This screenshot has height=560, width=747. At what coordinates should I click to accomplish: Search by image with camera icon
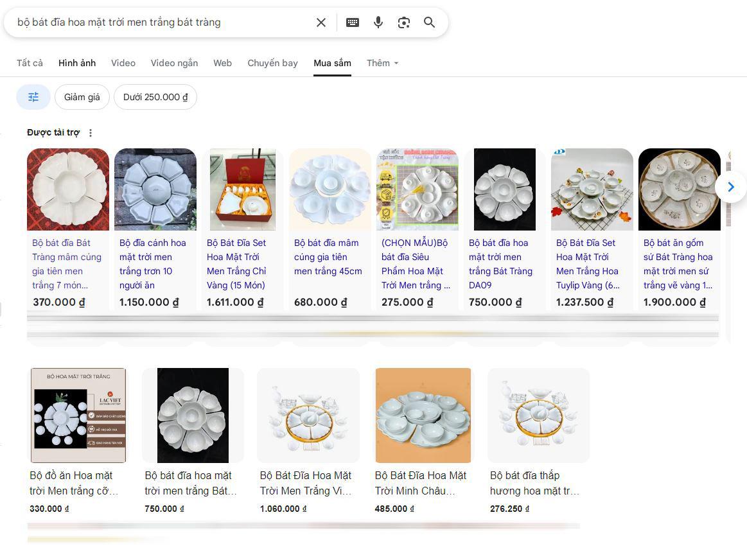(404, 22)
